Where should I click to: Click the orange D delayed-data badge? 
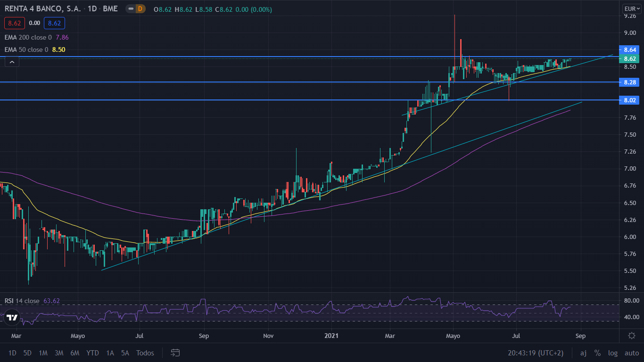[x=140, y=9]
